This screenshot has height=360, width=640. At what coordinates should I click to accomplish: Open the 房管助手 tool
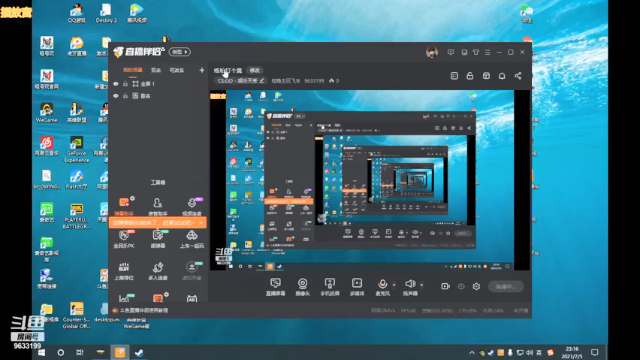click(158, 206)
